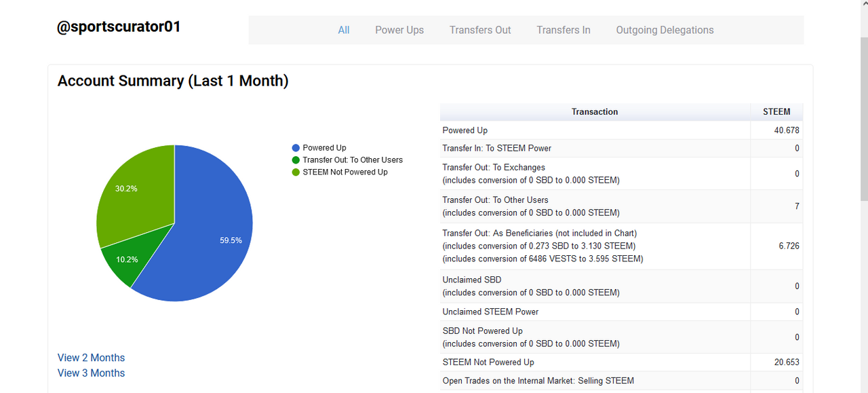Viewport: 868px width, 393px height.
Task: Click the blue Powered Up legend dot
Action: coord(296,148)
